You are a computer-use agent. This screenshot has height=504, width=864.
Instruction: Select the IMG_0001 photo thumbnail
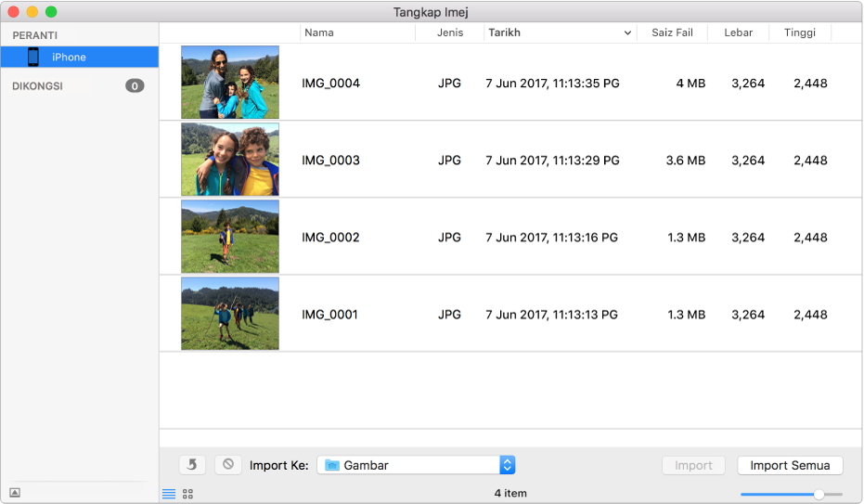(230, 314)
